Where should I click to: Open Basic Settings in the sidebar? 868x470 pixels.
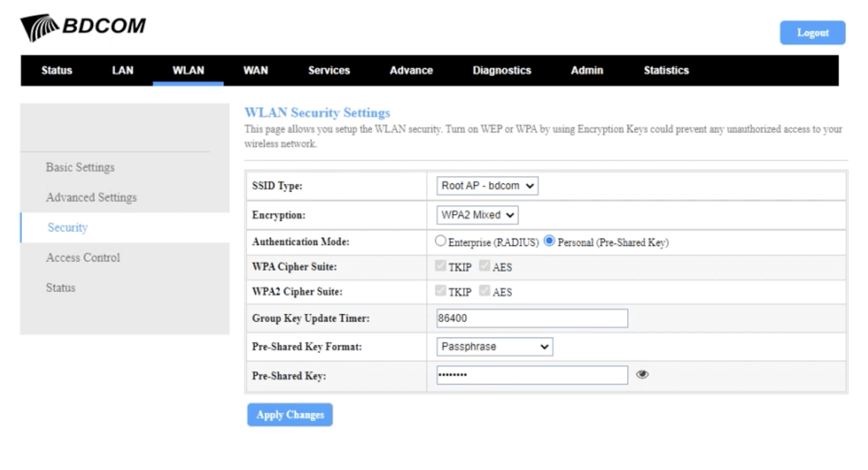pyautogui.click(x=80, y=168)
